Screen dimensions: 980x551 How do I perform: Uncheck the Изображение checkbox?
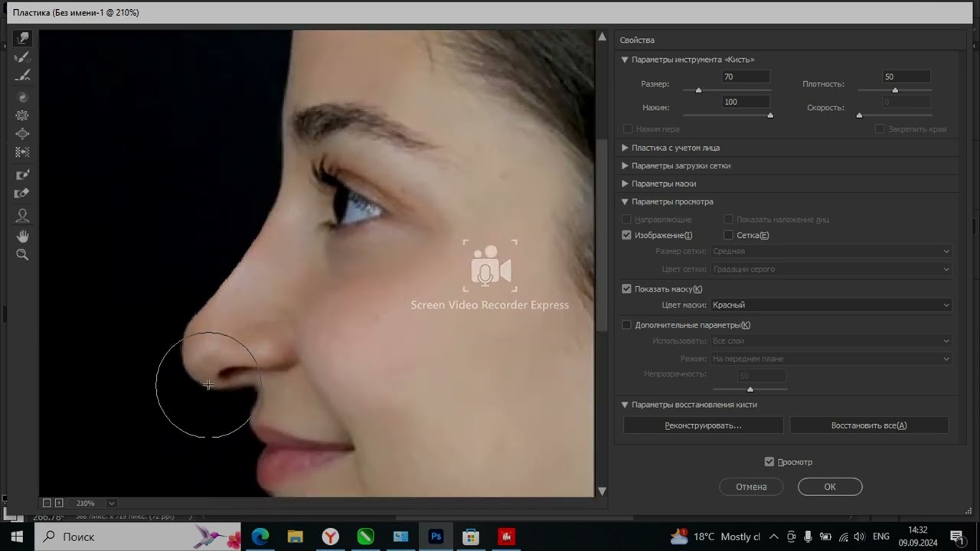626,235
